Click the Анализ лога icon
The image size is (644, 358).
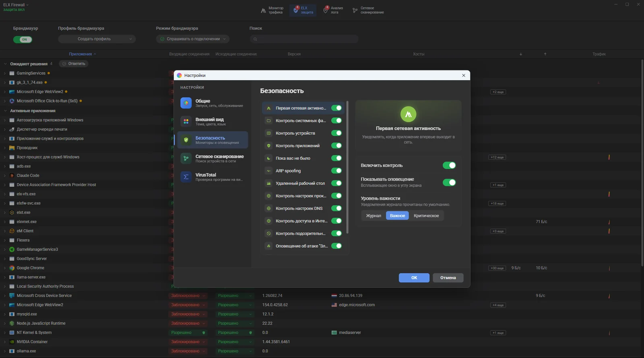pyautogui.click(x=326, y=10)
